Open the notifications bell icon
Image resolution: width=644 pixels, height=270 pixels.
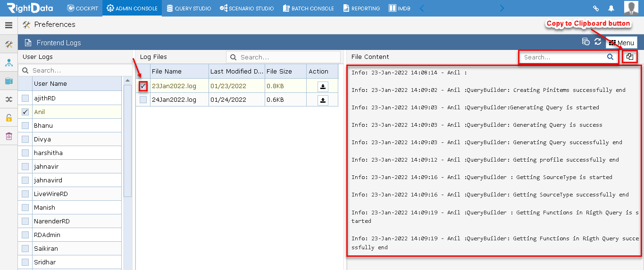(x=611, y=8)
